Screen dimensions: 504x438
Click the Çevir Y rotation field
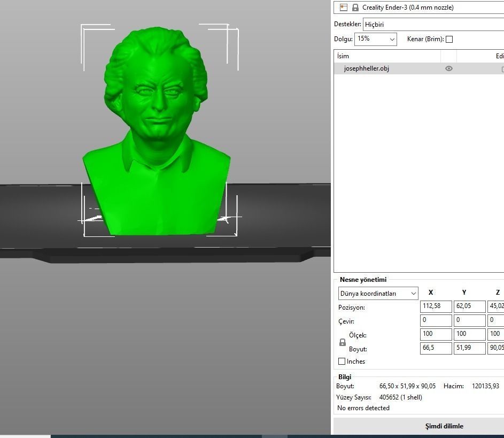click(469, 320)
